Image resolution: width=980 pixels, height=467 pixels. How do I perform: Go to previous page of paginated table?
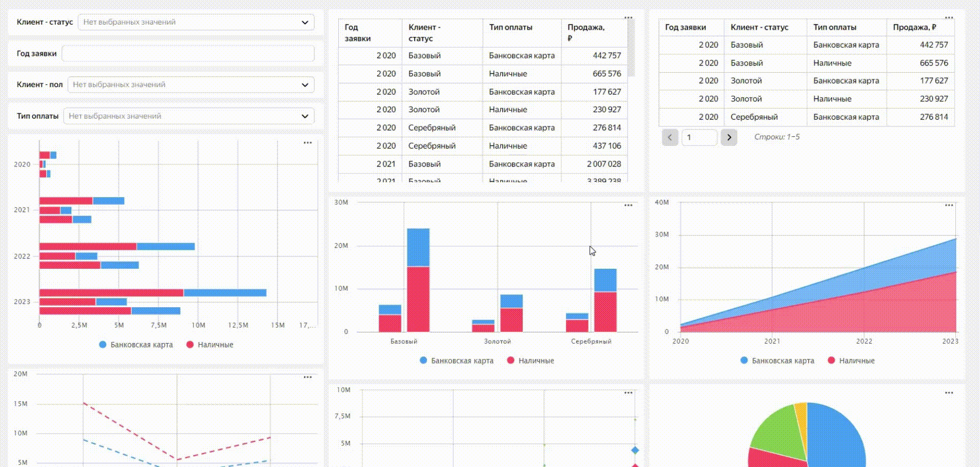[670, 137]
